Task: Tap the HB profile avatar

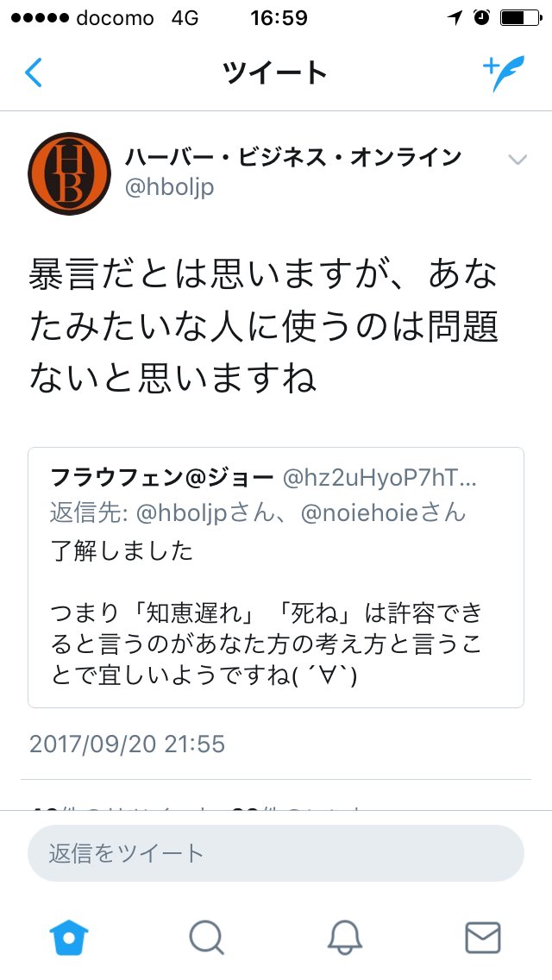Action: pos(69,173)
